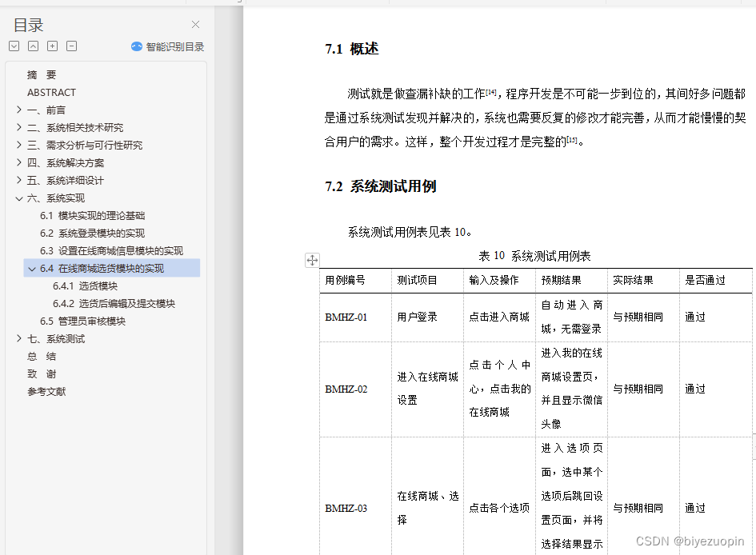Select 七、系统测试 in the outline
The image size is (756, 555).
(x=56, y=339)
